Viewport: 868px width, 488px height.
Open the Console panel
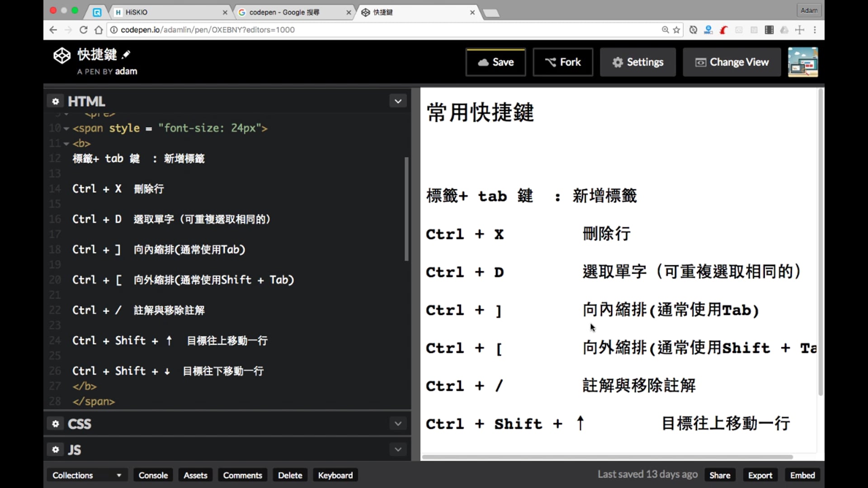(x=153, y=475)
